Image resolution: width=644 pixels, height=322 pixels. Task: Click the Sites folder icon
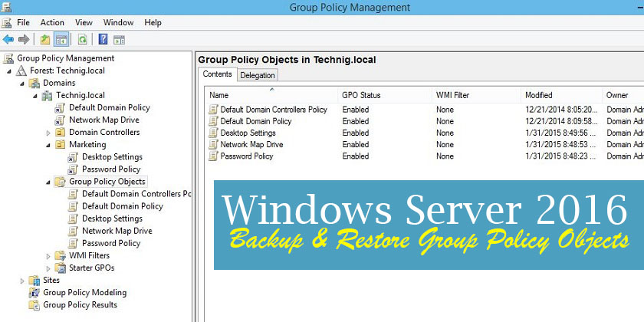pos(34,280)
